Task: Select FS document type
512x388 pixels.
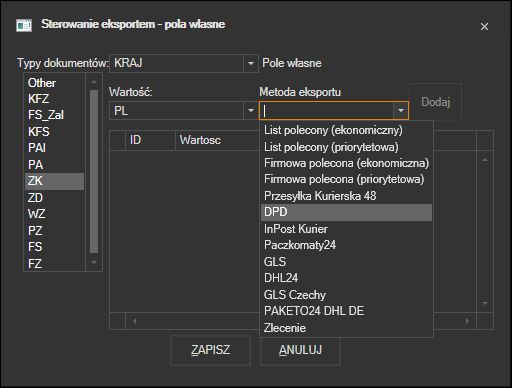Action: pos(54,247)
